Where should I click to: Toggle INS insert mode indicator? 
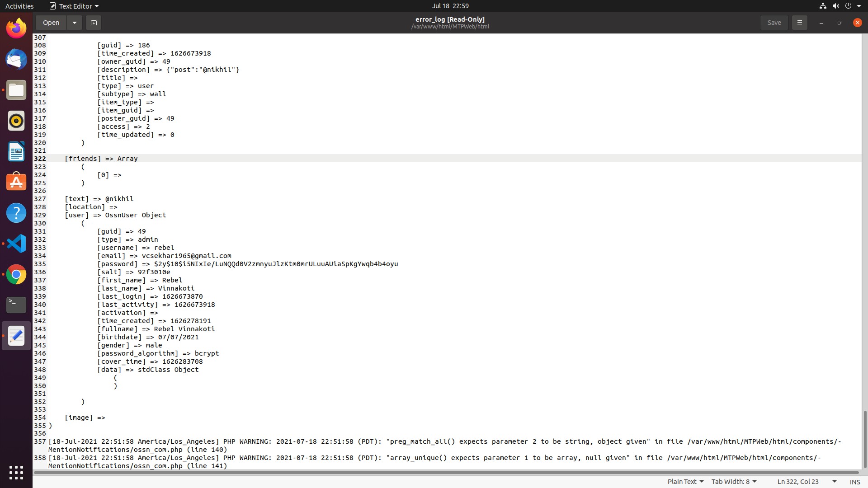[854, 482]
